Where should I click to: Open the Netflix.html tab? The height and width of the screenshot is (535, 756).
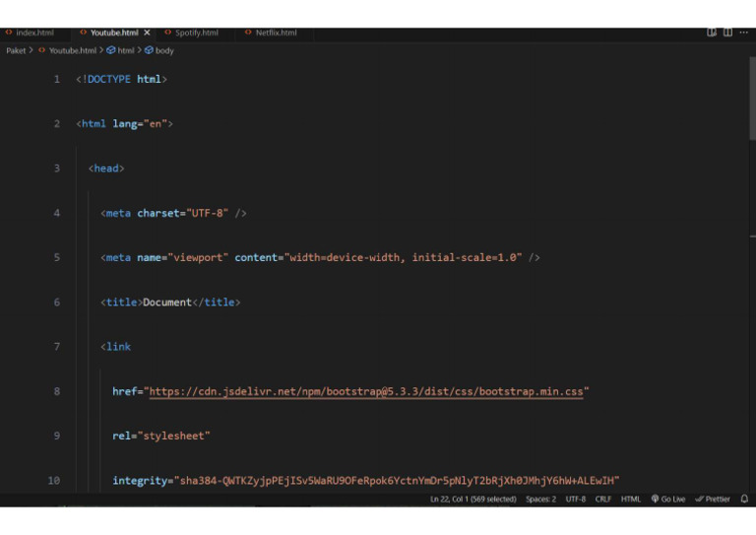coord(275,33)
